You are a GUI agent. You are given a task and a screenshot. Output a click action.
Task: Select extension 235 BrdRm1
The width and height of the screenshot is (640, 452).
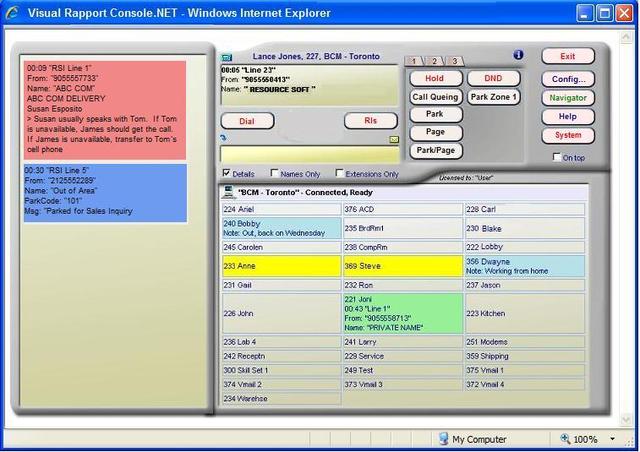(x=403, y=228)
